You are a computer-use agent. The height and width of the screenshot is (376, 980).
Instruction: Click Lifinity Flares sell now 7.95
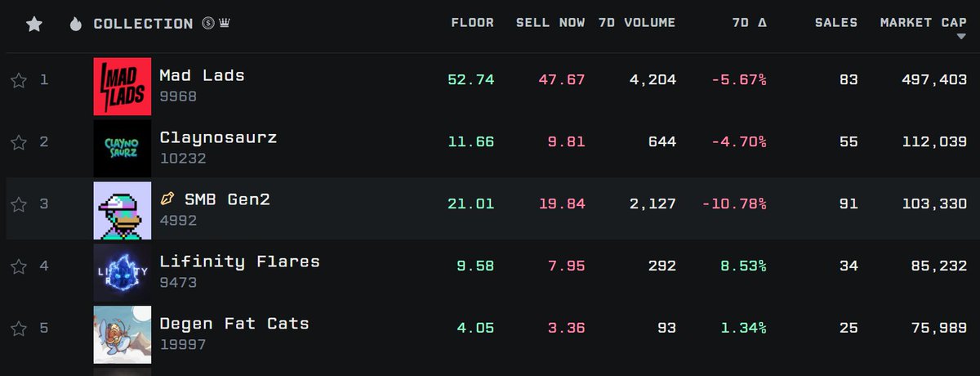tap(566, 266)
